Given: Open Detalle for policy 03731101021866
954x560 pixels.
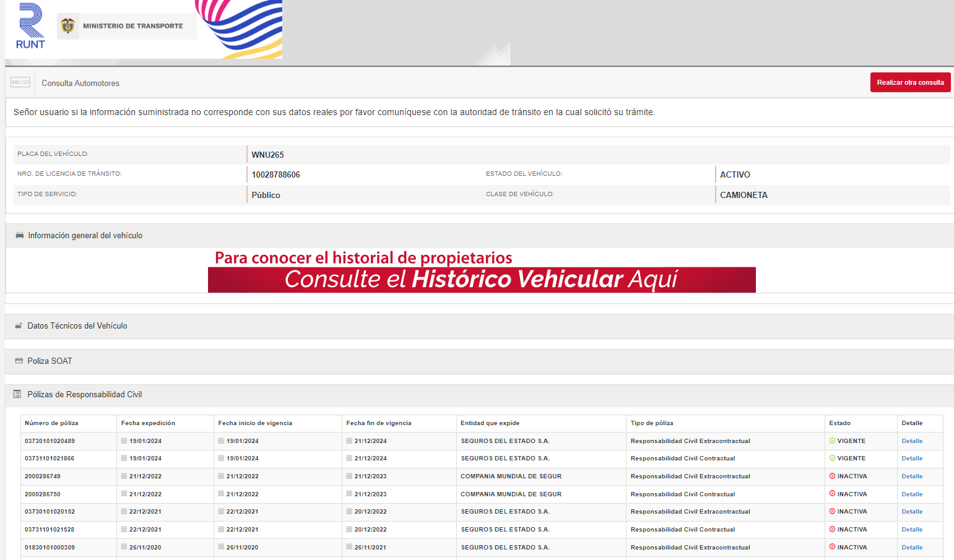Looking at the screenshot, I should pos(912,459).
